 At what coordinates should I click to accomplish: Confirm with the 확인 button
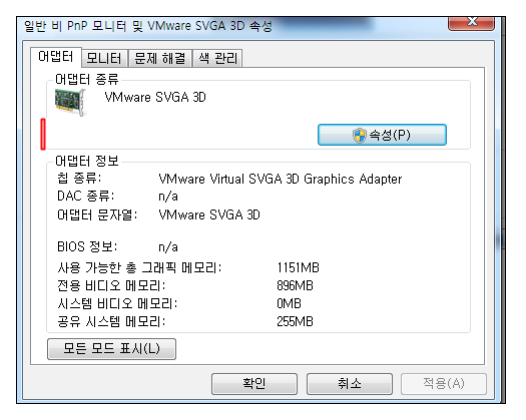coord(254,384)
